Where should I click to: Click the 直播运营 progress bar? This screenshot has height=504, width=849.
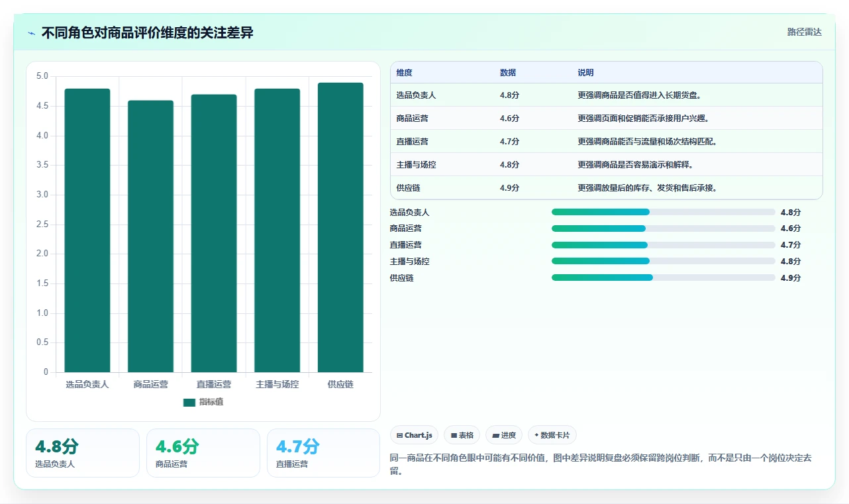coord(663,245)
